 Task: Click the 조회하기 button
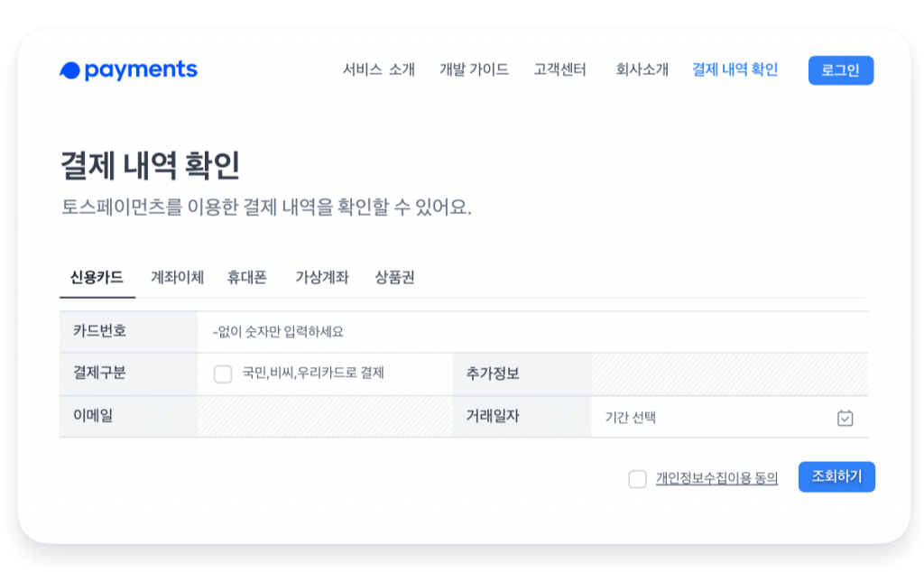point(836,476)
